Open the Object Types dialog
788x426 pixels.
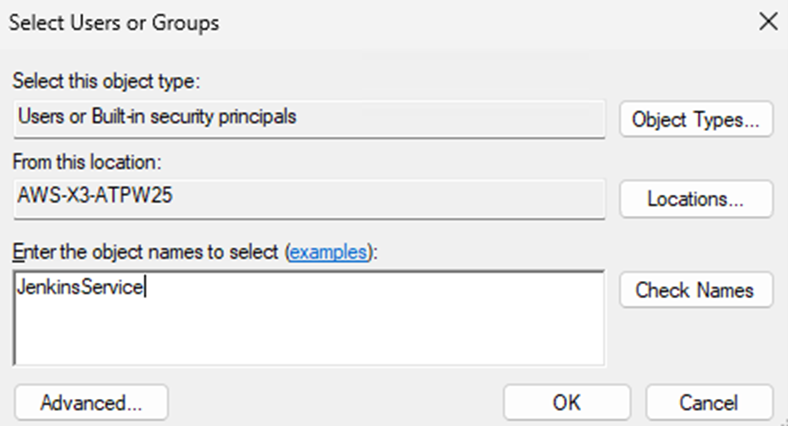pyautogui.click(x=696, y=119)
